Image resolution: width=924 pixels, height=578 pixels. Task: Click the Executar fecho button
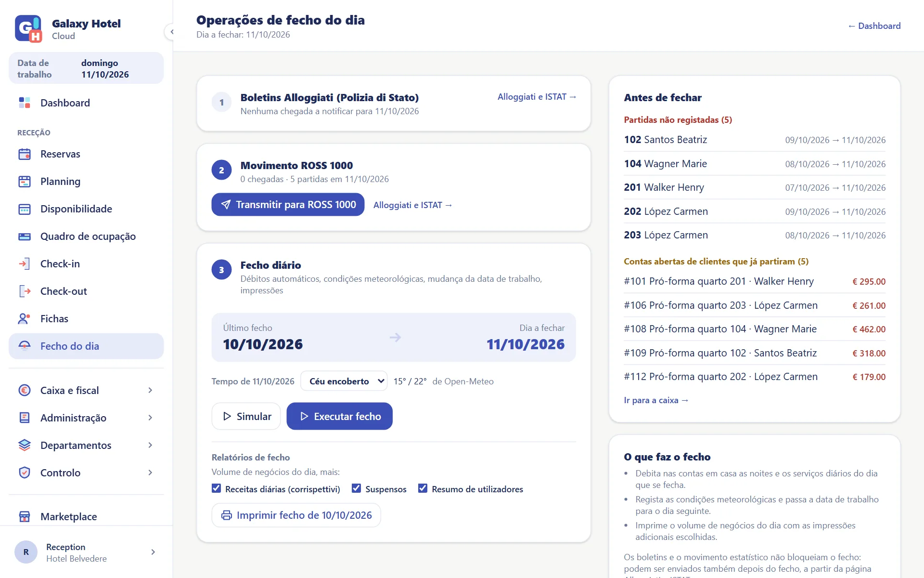(x=339, y=416)
